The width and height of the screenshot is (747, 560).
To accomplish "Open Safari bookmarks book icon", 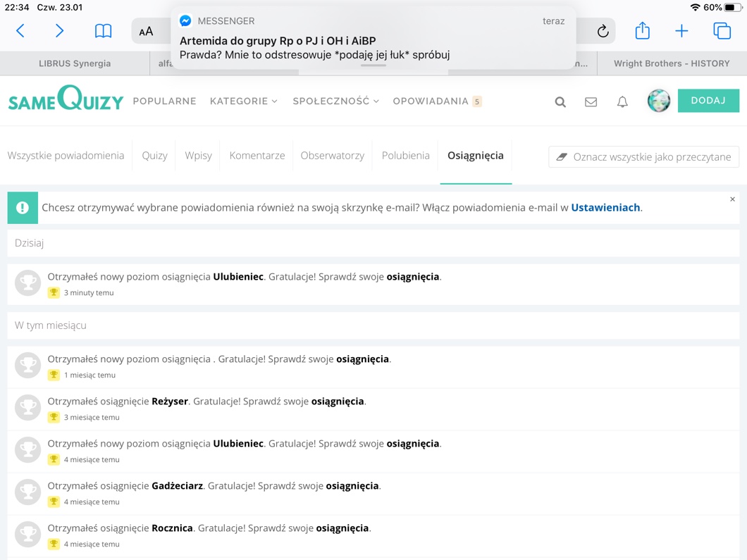I will pos(103,30).
